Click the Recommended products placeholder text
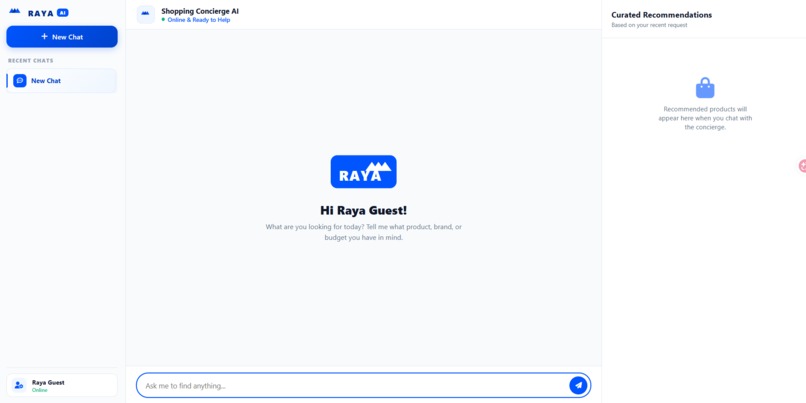This screenshot has height=403, width=806. pos(705,118)
